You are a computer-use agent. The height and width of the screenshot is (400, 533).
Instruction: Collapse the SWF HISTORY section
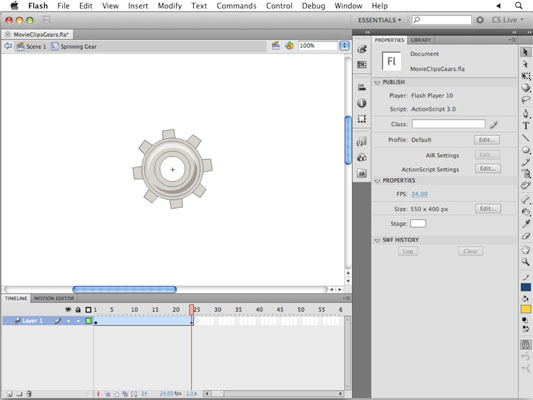coord(377,240)
